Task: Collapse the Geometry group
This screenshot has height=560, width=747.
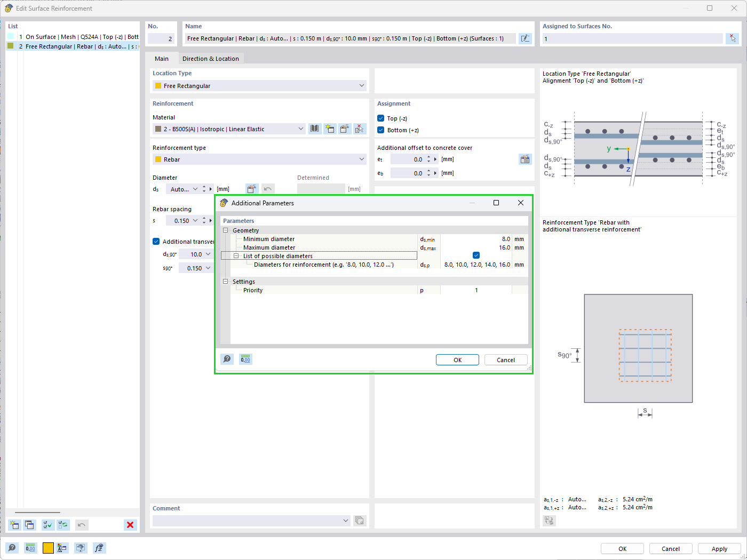Action: pos(225,230)
